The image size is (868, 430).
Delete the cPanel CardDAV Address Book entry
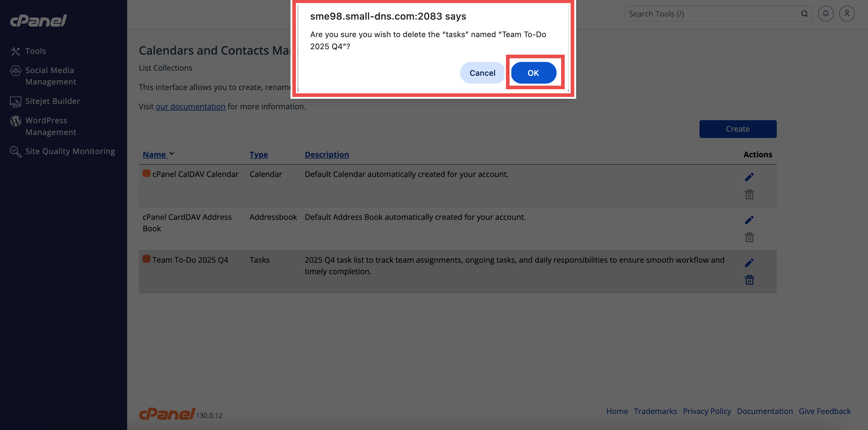[749, 237]
